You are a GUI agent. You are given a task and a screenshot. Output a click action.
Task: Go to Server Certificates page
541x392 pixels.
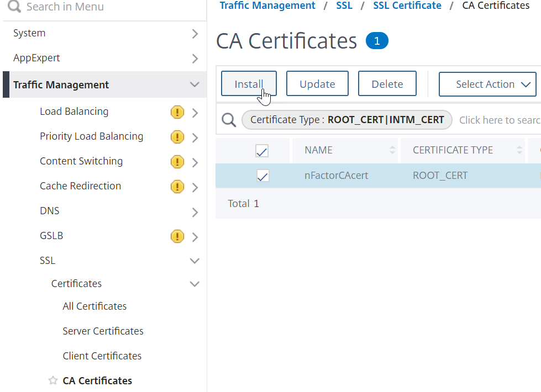point(103,331)
